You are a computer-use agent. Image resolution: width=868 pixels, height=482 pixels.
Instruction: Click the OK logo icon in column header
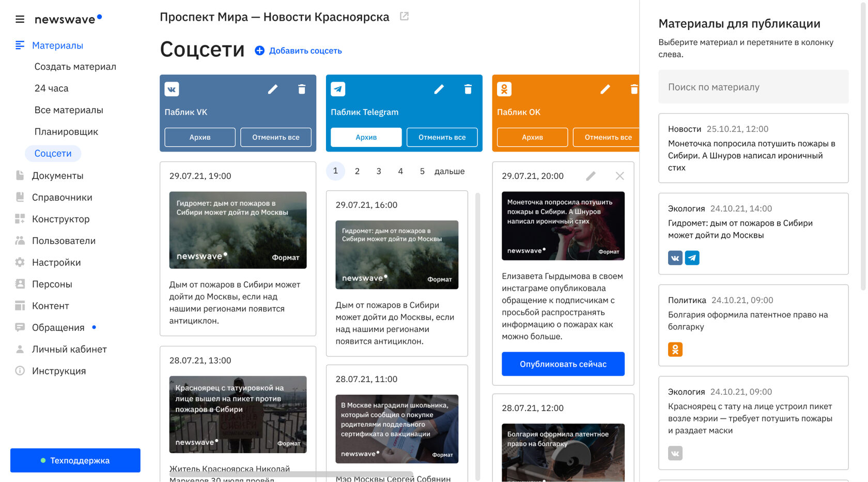point(504,89)
